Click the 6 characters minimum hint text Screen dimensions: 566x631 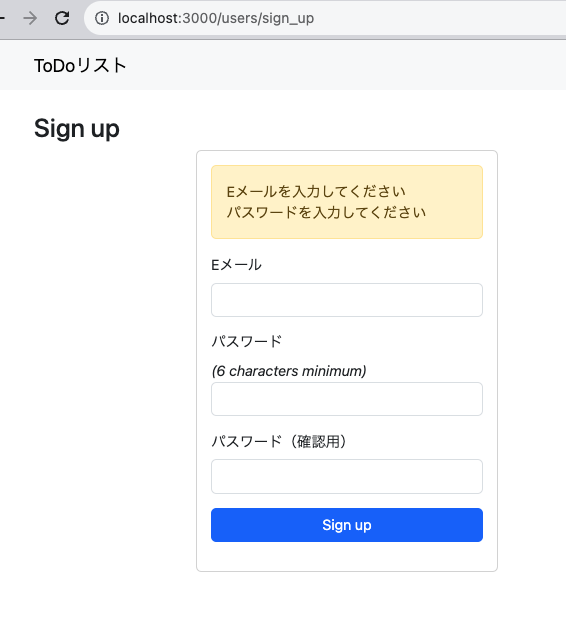289,371
